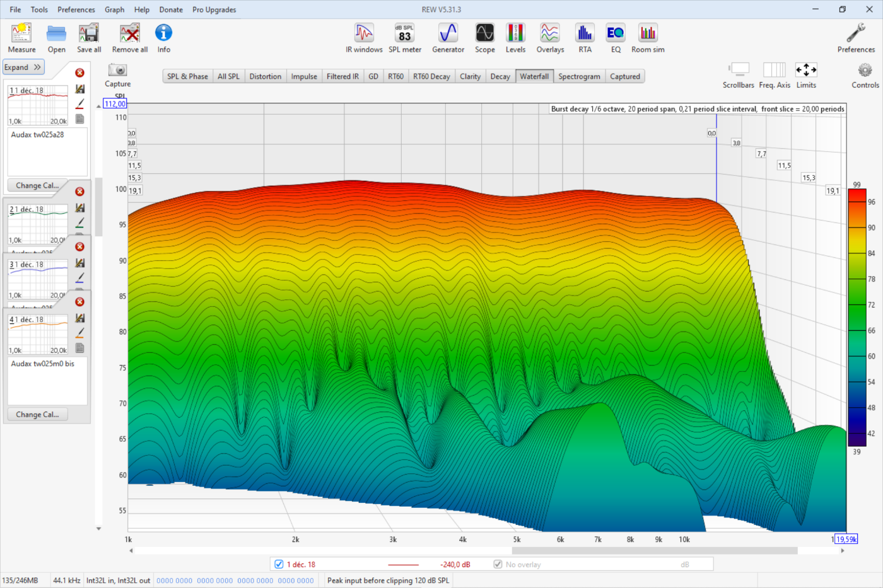The image size is (883, 588).
Task: Expand the measurements panel
Action: point(23,67)
